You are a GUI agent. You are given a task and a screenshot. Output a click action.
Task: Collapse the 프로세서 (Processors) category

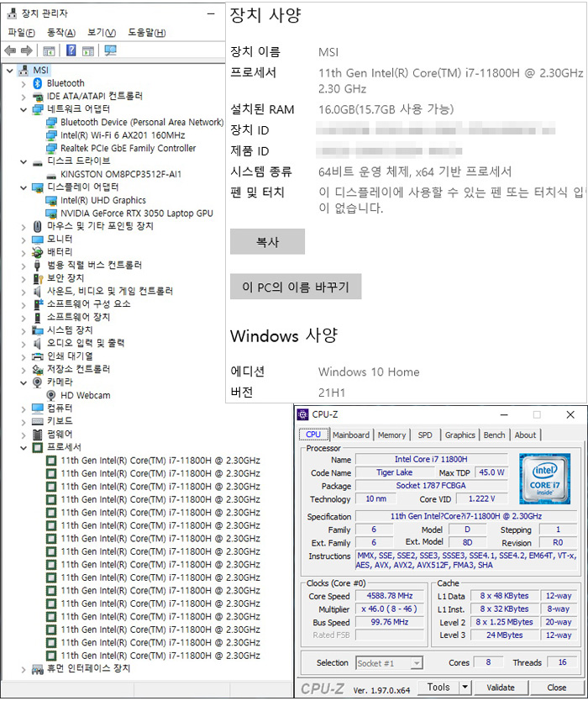(23, 447)
